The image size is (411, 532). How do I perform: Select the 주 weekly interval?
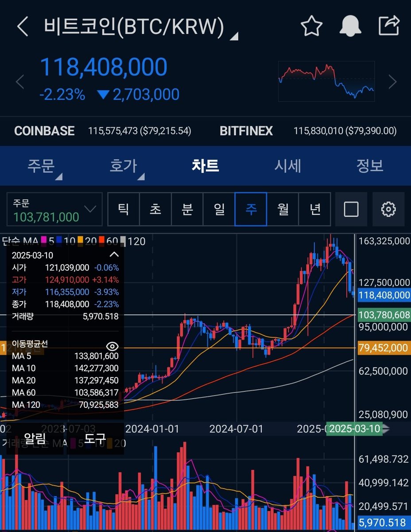pos(251,209)
